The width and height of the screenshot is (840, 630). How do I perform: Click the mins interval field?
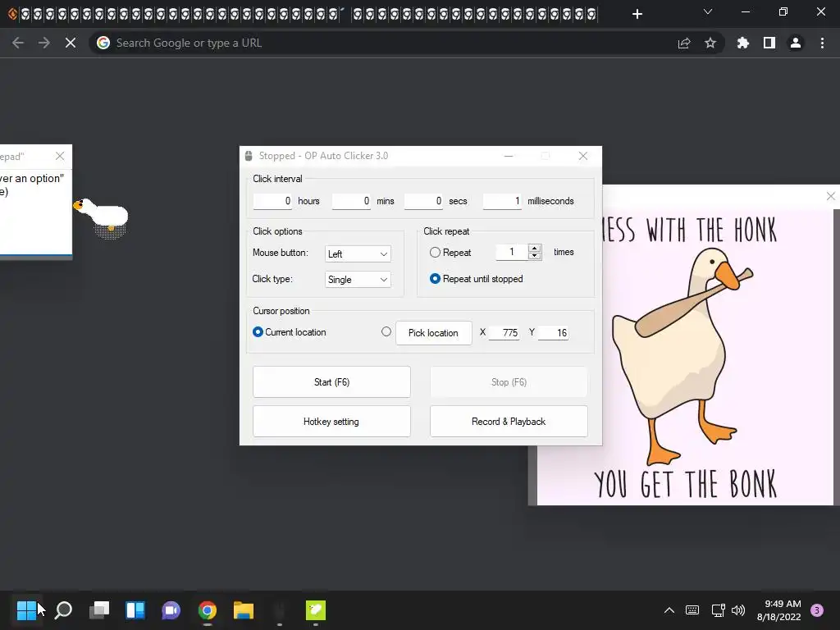coord(351,201)
